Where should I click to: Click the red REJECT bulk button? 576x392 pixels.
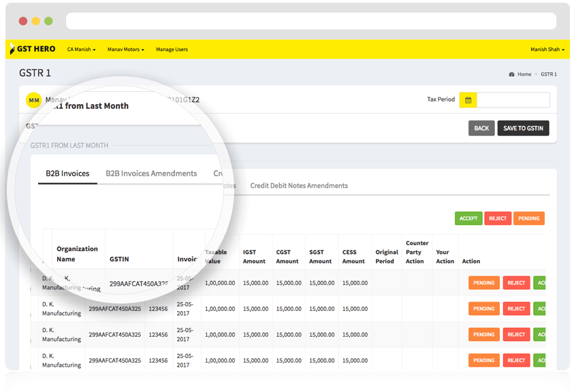[498, 218]
